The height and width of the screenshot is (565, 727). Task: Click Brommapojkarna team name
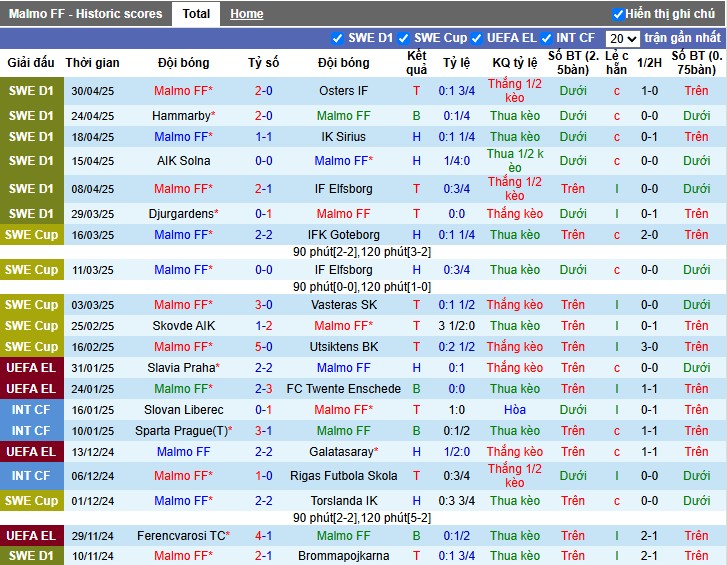coord(344,556)
